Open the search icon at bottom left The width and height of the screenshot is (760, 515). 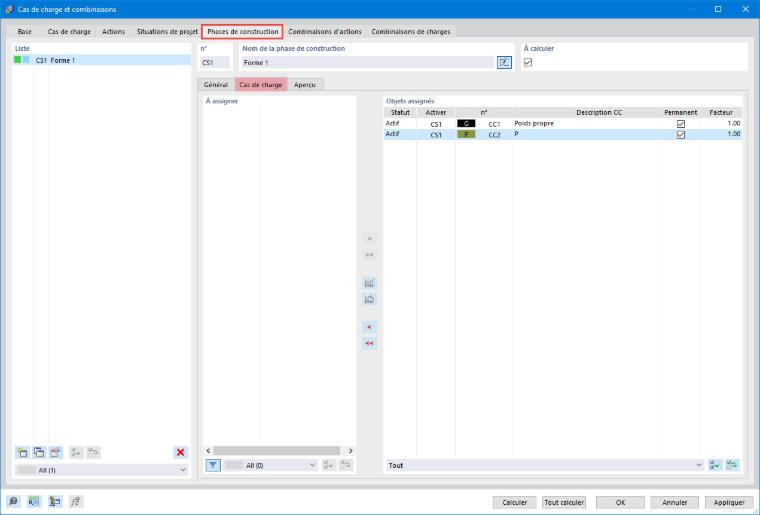point(14,501)
